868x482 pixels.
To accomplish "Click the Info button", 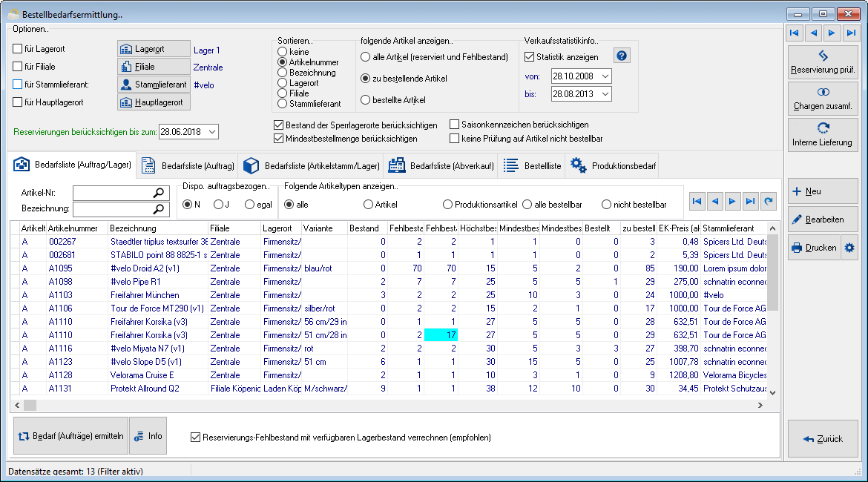I will 148,436.
